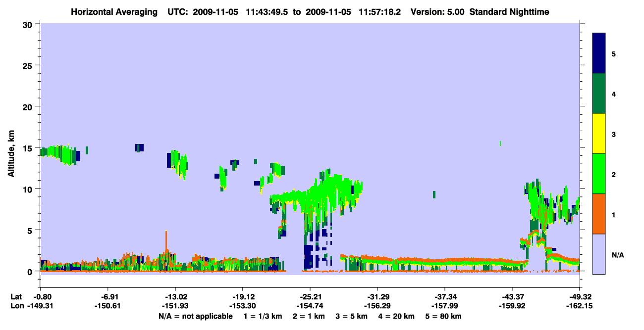
Task: Click the y-axis tick label 10
Action: pos(29,189)
